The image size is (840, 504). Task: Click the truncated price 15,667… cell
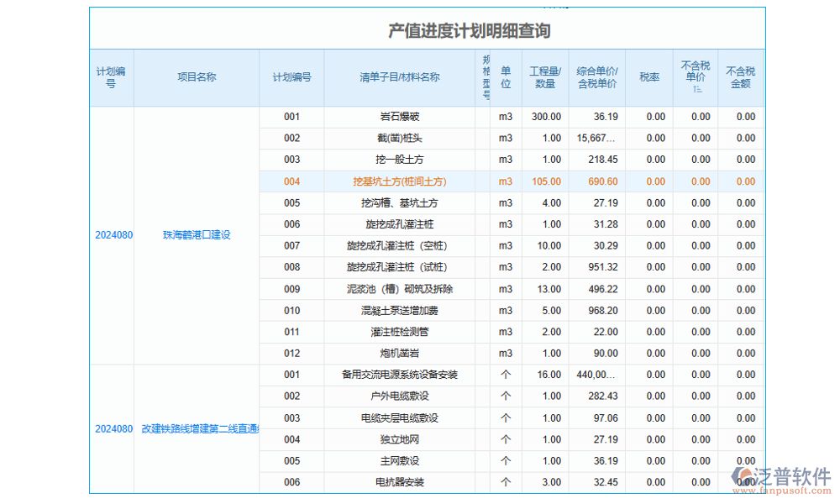[597, 139]
